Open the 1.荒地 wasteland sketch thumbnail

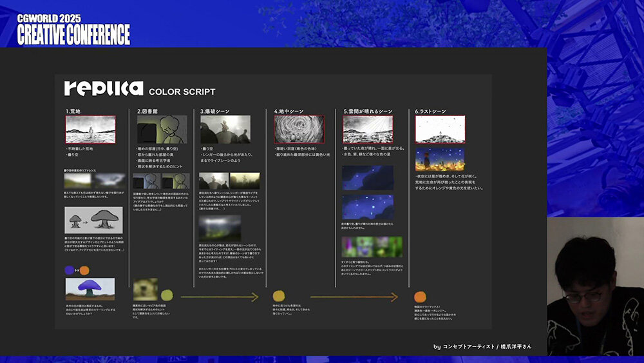pyautogui.click(x=90, y=130)
